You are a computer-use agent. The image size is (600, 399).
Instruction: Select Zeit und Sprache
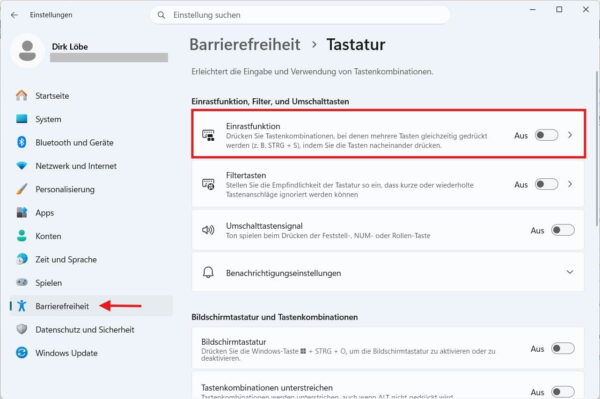coord(91,259)
